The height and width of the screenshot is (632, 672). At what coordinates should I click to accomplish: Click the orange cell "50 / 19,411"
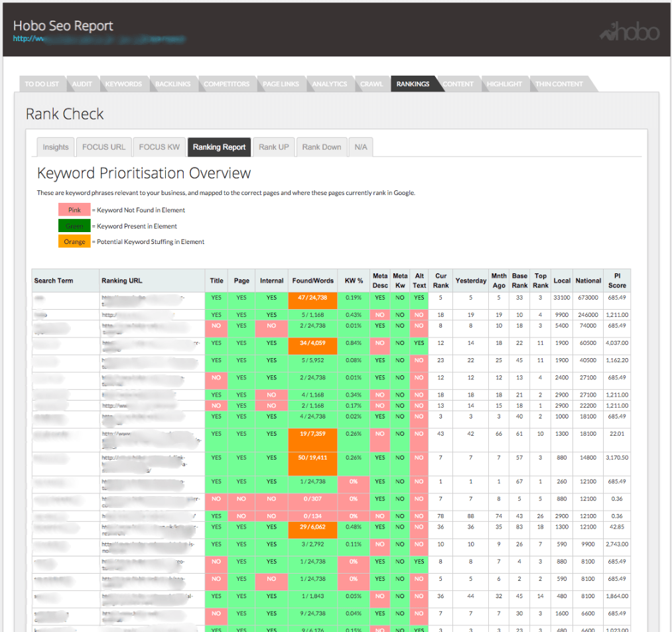pos(313,464)
